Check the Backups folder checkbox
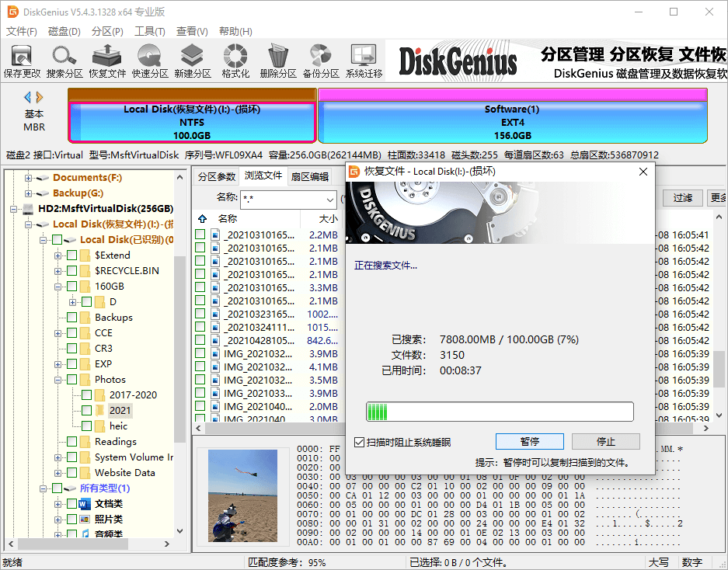The height and width of the screenshot is (570, 728). (x=72, y=317)
